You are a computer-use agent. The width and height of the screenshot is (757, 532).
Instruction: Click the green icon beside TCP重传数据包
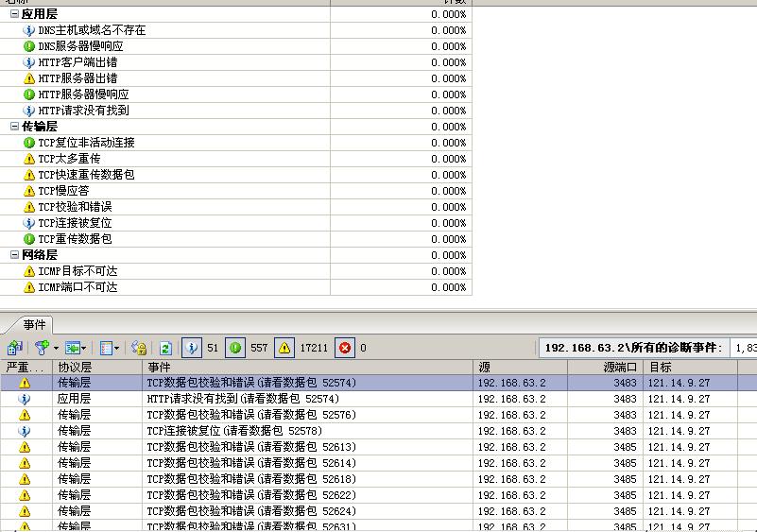(x=29, y=239)
